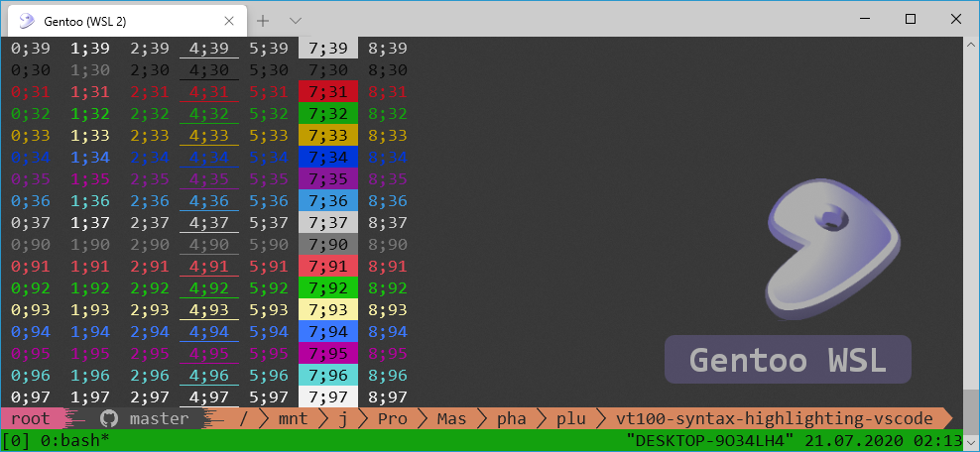The height and width of the screenshot is (452, 980).
Task: Click the 5;35 purple text
Action: click(269, 179)
